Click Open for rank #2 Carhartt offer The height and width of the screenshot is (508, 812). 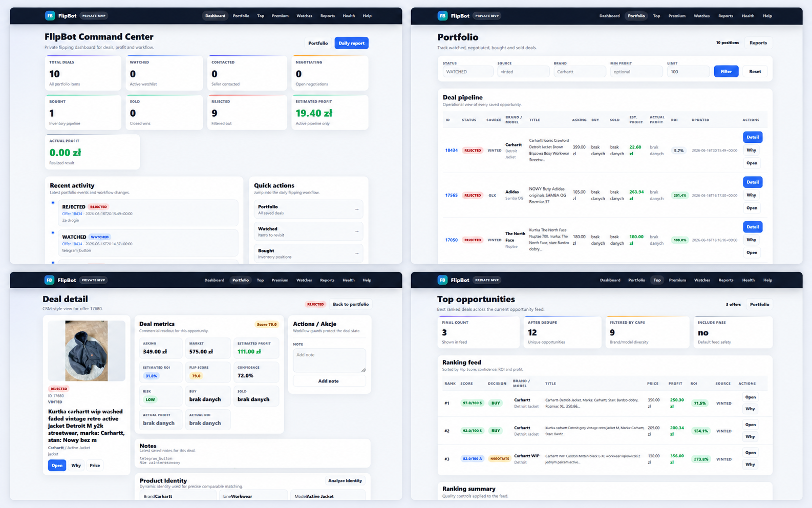[x=751, y=425]
